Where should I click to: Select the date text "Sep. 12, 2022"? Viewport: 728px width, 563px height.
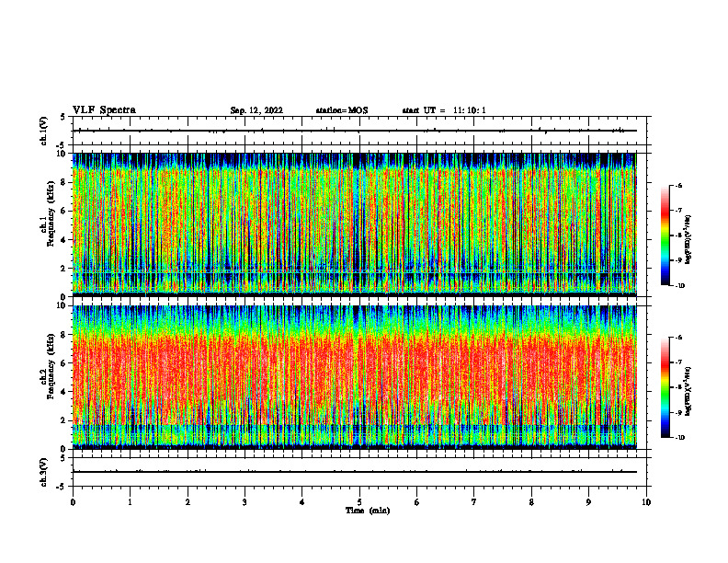coord(256,110)
